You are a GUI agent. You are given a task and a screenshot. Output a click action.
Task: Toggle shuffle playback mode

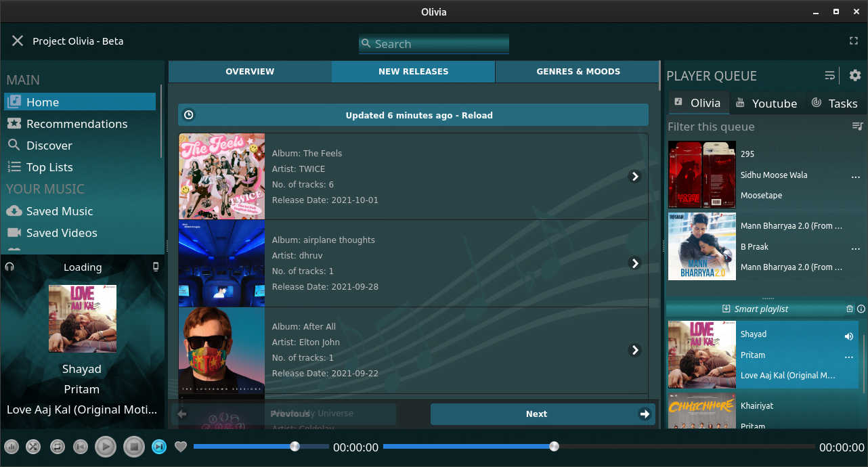click(33, 447)
